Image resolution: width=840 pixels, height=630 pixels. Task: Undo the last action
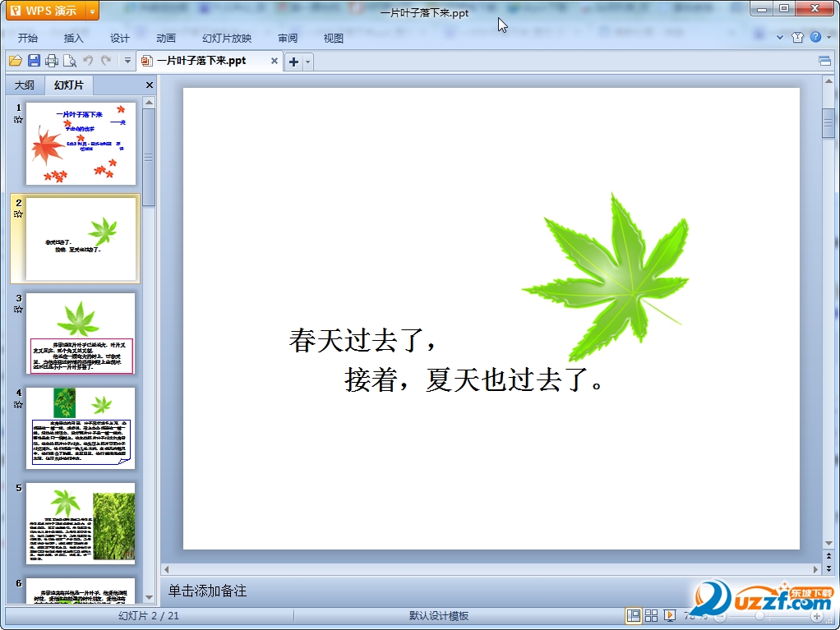[x=88, y=61]
